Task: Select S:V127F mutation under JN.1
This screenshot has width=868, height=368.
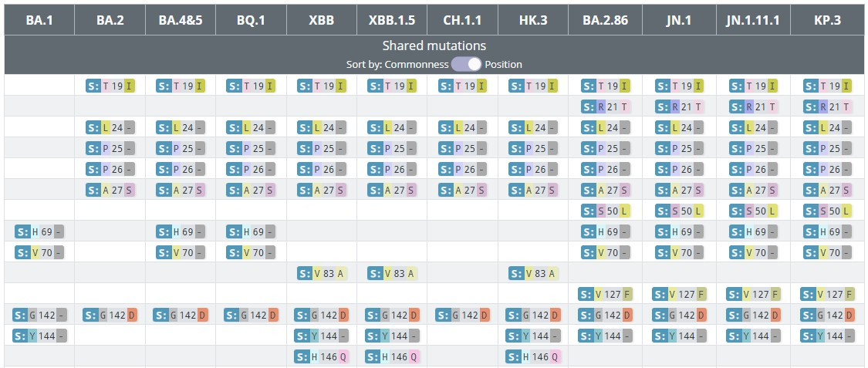Action: [x=679, y=293]
